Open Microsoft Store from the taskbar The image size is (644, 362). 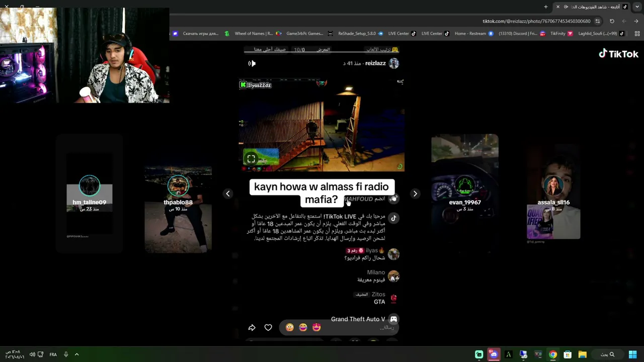(x=568, y=354)
